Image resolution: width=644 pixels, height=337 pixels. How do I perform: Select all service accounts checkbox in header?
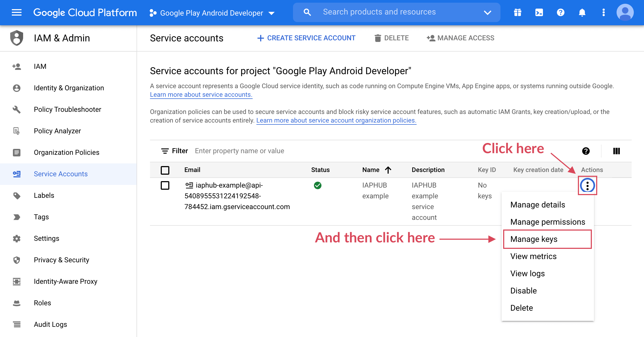(x=165, y=170)
